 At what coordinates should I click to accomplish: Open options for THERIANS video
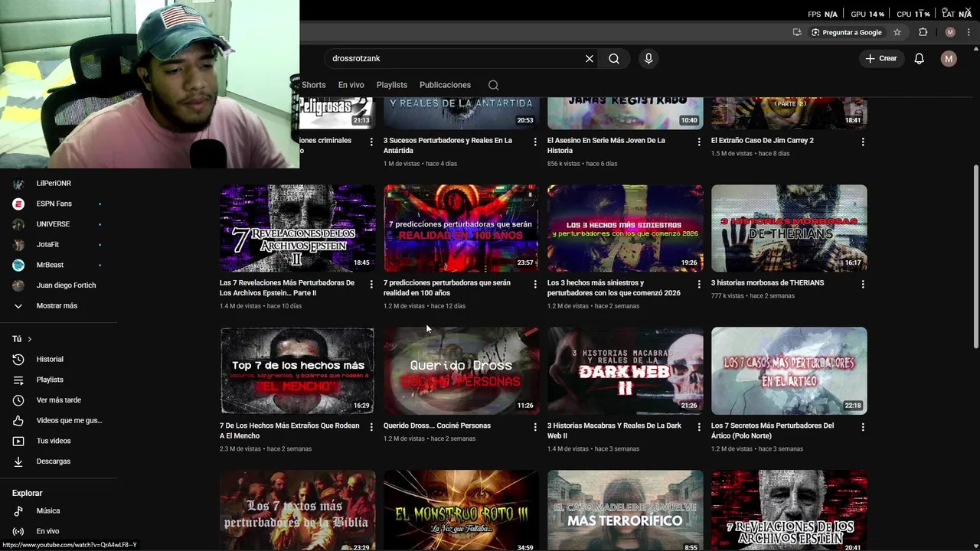coord(863,284)
